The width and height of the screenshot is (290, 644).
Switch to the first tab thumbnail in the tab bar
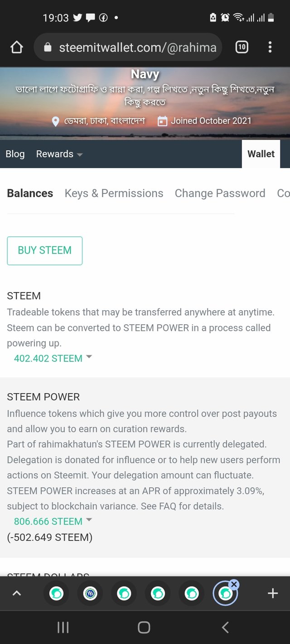(57, 593)
